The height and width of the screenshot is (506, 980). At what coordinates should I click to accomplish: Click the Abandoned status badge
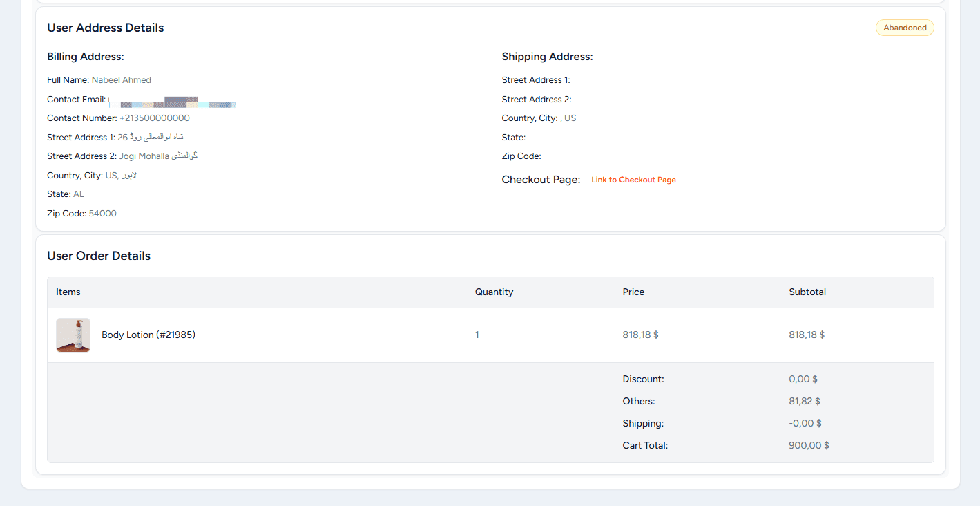tap(905, 28)
